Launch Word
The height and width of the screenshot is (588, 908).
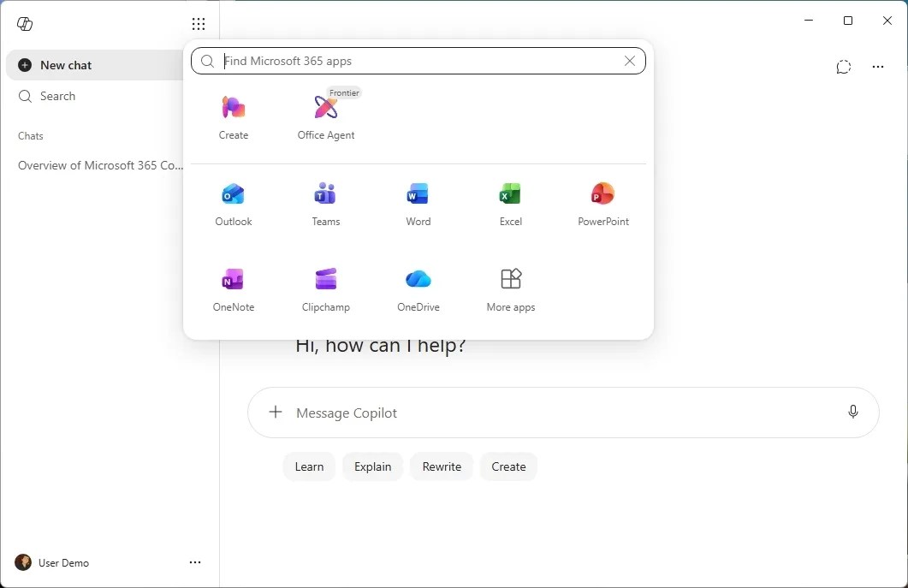click(418, 204)
